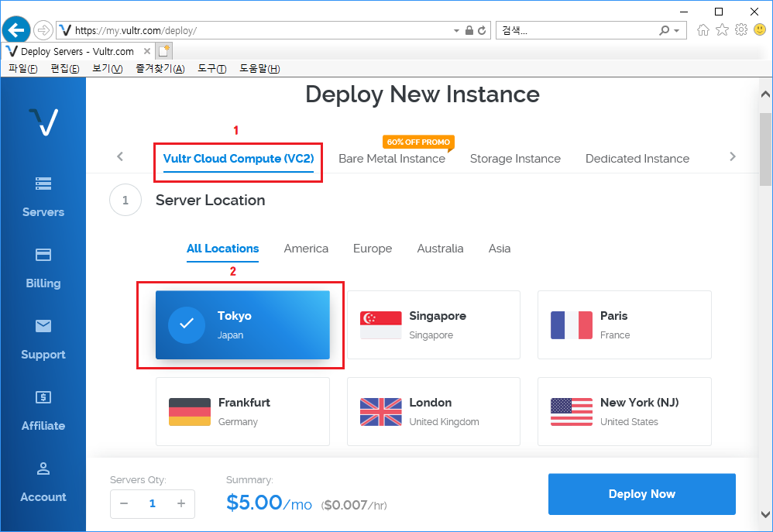Select the Paris, France location
Image resolution: width=773 pixels, height=532 pixels.
point(624,324)
